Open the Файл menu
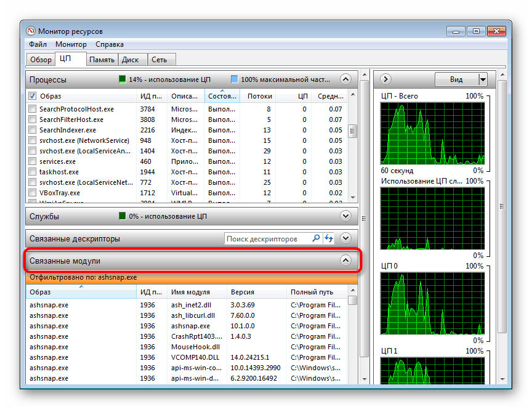The image size is (532, 409). pos(37,44)
